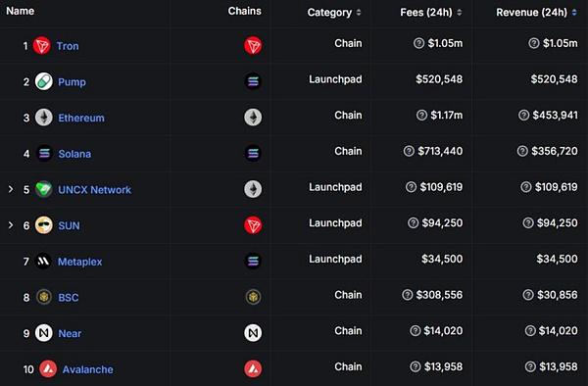This screenshot has height=386, width=588.
Task: Click the help icon next to Tron fees
Action: [x=418, y=43]
